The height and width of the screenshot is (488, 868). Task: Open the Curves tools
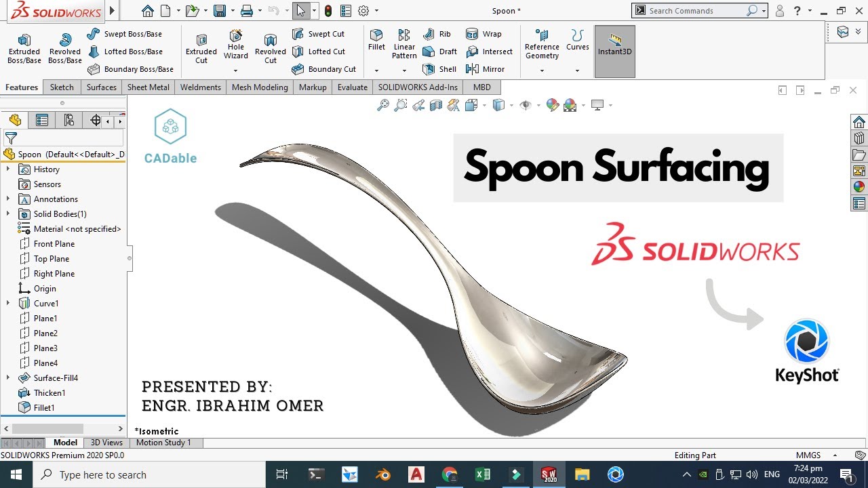pyautogui.click(x=577, y=40)
